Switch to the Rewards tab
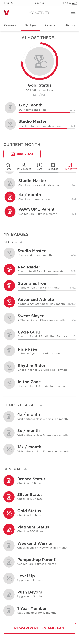Screen dimensions: 79x644 point(10,25)
